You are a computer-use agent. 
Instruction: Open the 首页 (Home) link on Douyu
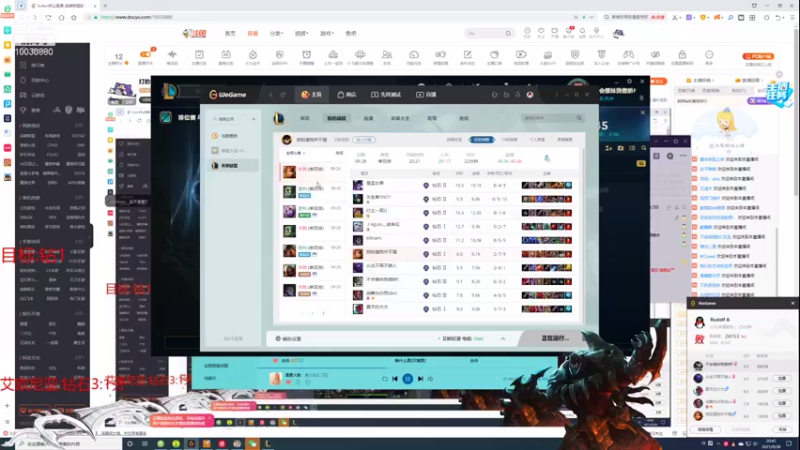pyautogui.click(x=230, y=33)
